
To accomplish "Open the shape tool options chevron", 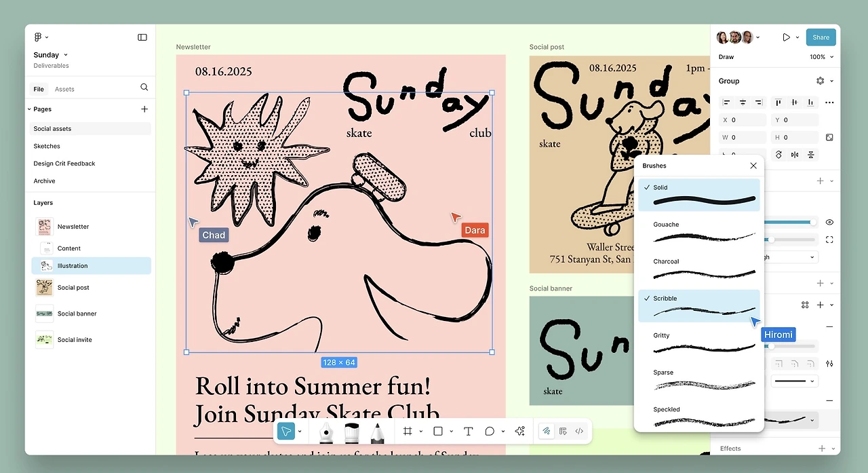I will [451, 431].
